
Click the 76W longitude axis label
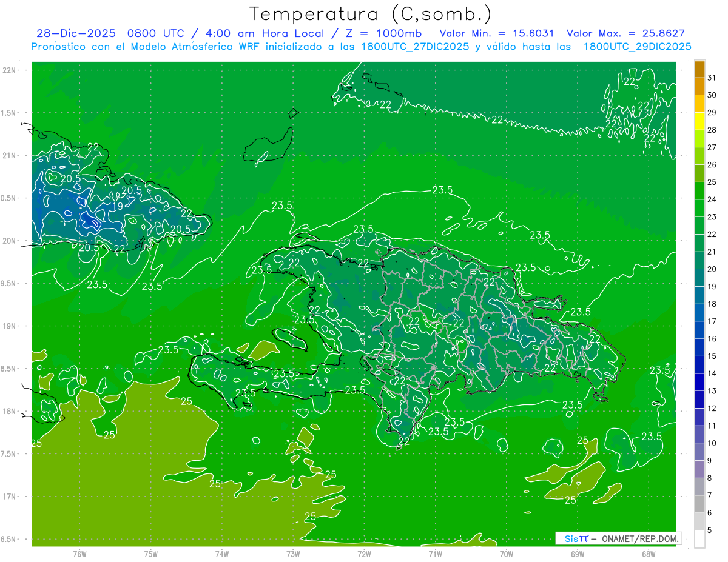pyautogui.click(x=79, y=554)
